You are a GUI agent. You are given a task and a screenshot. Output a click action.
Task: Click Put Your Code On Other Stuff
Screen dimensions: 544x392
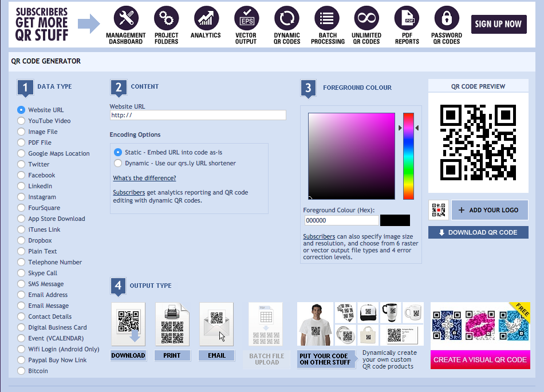click(326, 359)
